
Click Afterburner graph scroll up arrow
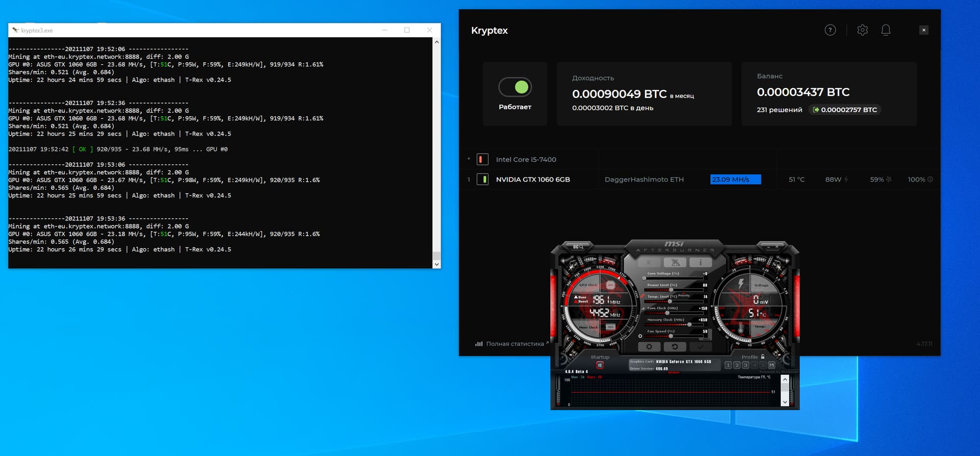pyautogui.click(x=785, y=379)
